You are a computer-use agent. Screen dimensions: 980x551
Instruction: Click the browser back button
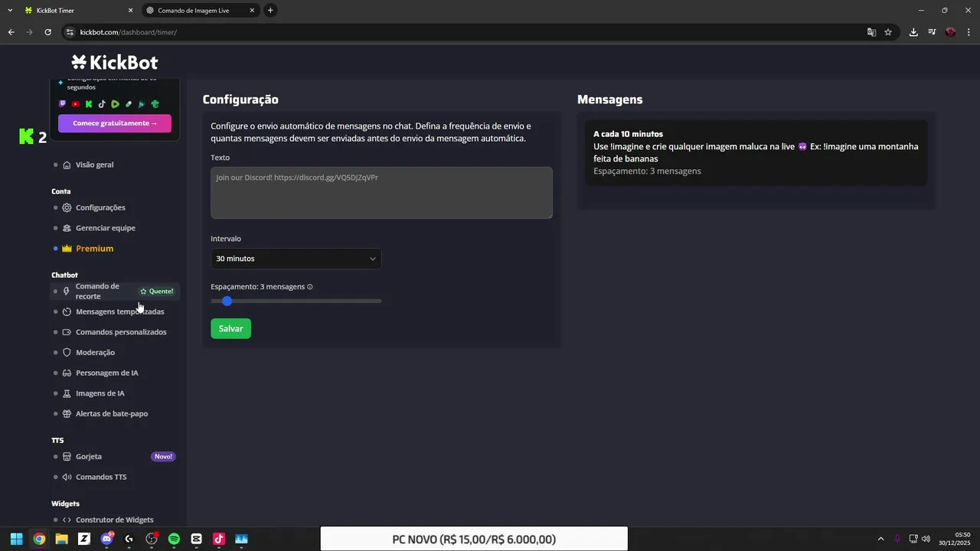coord(11,32)
